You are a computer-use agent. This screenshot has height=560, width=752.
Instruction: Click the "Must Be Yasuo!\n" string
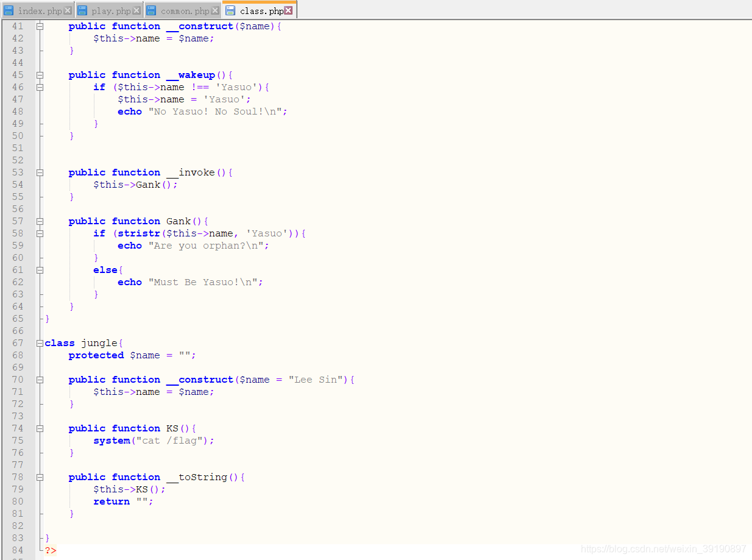tap(203, 282)
